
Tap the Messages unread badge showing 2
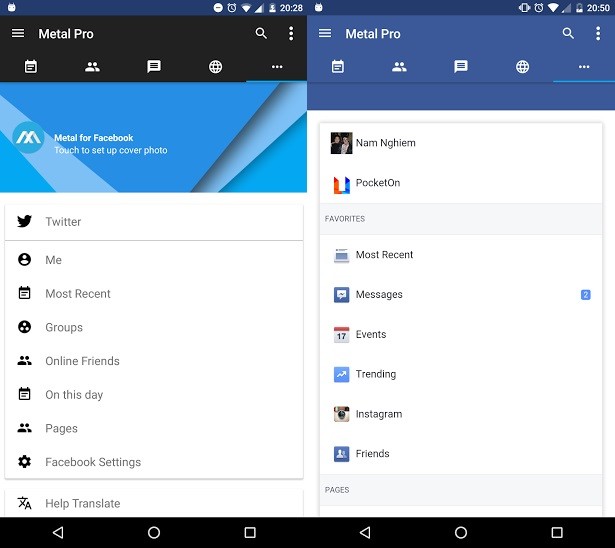tap(586, 295)
